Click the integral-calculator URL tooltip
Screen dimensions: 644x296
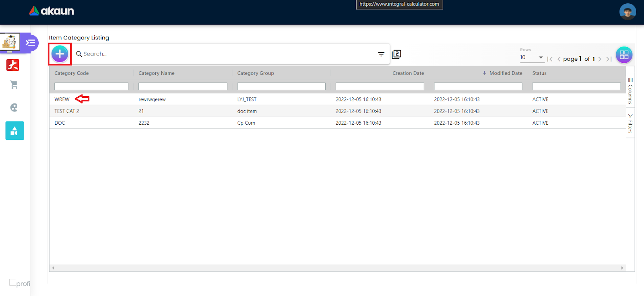(x=399, y=4)
